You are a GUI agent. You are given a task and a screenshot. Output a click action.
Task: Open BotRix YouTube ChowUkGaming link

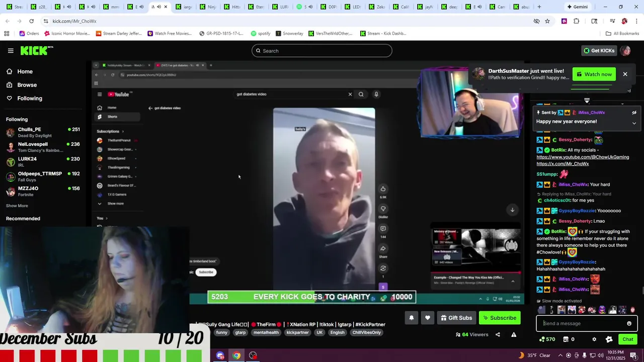tap(583, 157)
